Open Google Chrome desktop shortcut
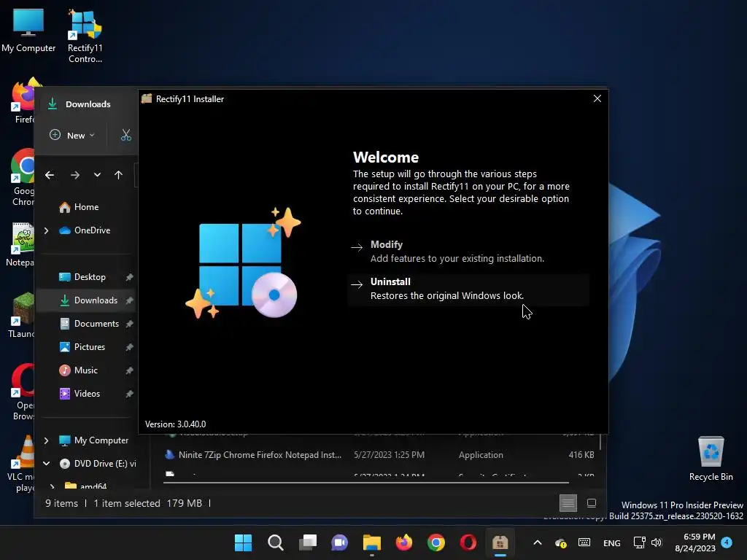Viewport: 747px width, 560px height. 23,177
